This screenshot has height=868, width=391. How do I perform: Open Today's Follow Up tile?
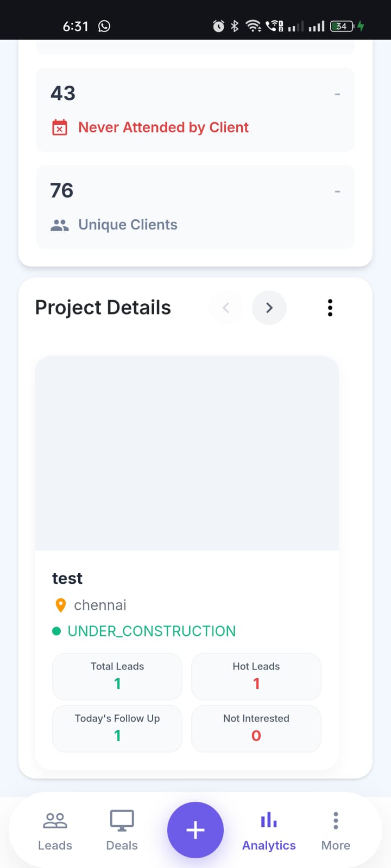(117, 729)
